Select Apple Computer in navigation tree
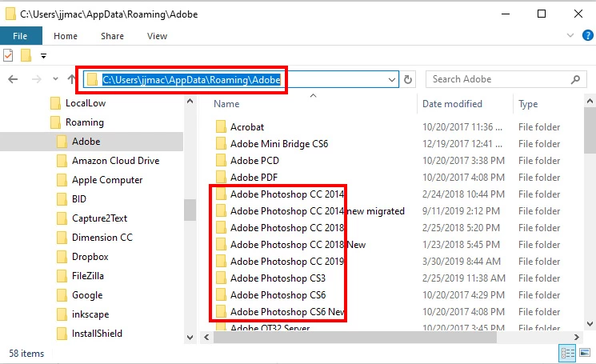The image size is (596, 364). click(x=107, y=180)
